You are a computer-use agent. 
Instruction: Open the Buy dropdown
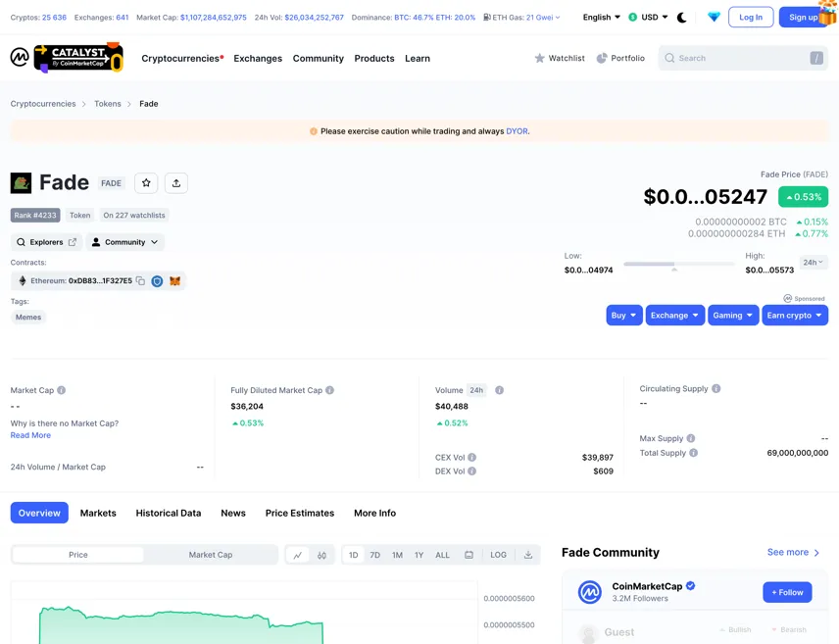tap(624, 316)
